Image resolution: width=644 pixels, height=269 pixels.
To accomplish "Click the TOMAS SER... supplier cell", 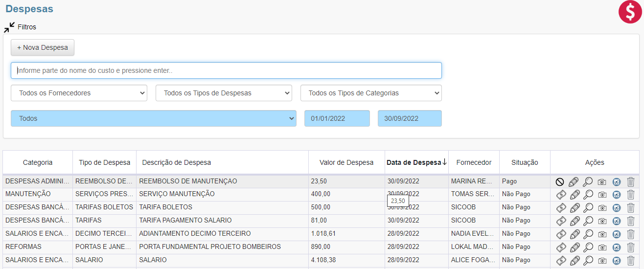I will click(x=474, y=194).
